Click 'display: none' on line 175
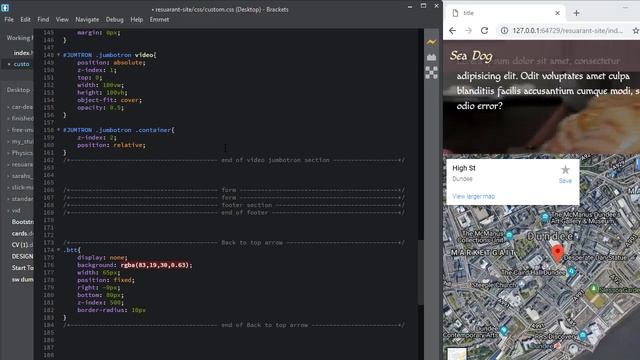 (102, 258)
